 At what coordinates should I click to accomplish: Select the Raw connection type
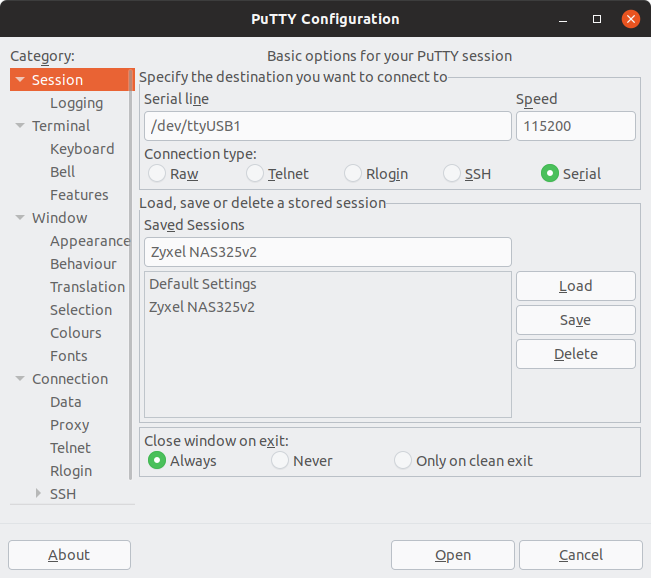click(157, 174)
